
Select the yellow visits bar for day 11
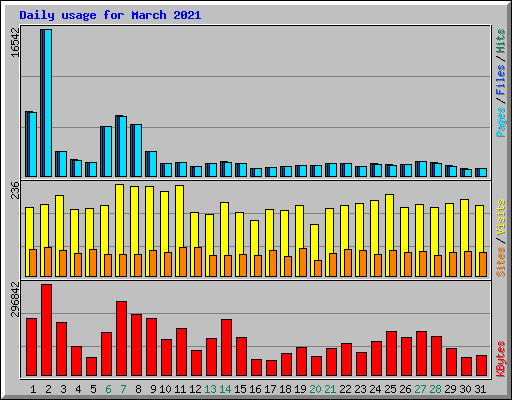pyautogui.click(x=179, y=231)
